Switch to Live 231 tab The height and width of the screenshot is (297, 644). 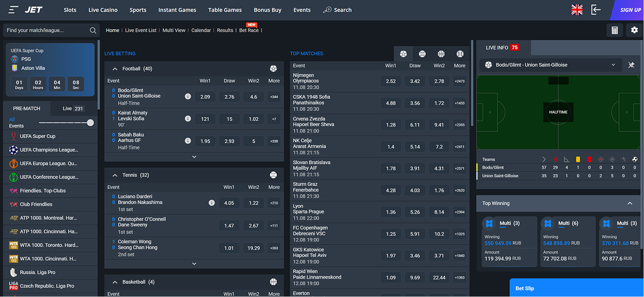coord(73,108)
